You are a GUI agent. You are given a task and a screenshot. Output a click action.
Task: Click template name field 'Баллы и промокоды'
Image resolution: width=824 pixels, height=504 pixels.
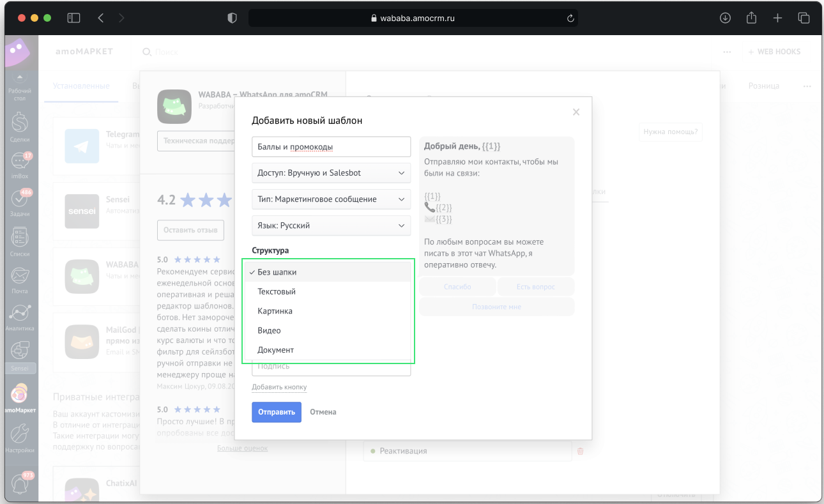[331, 147]
